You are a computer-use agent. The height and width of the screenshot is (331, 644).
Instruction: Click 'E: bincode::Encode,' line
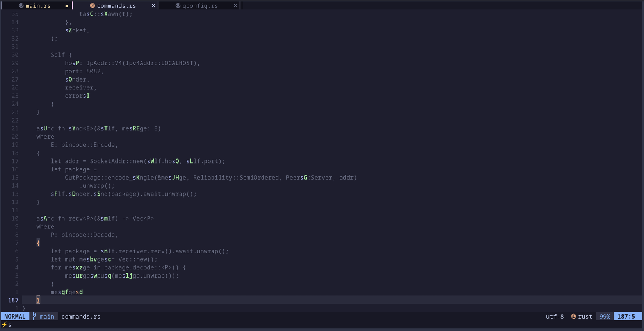(x=84, y=145)
